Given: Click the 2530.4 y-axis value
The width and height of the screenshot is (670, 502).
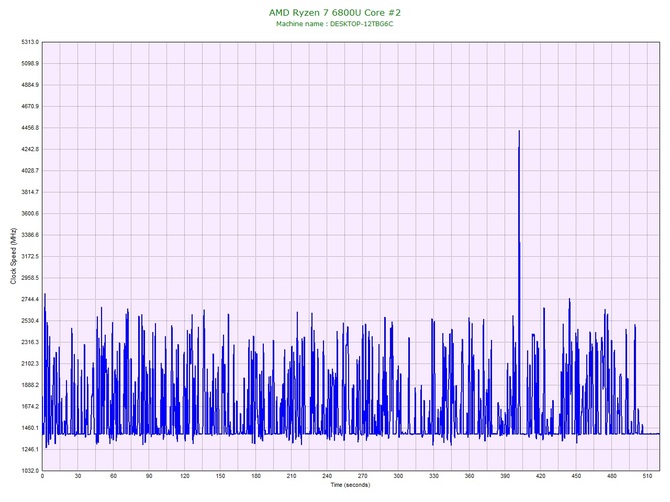Looking at the screenshot, I should point(30,321).
